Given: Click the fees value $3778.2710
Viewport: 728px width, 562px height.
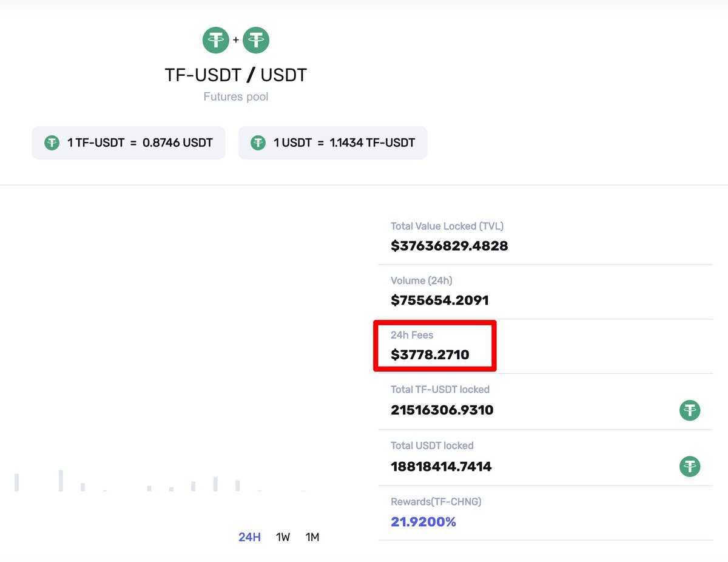Looking at the screenshot, I should click(430, 355).
